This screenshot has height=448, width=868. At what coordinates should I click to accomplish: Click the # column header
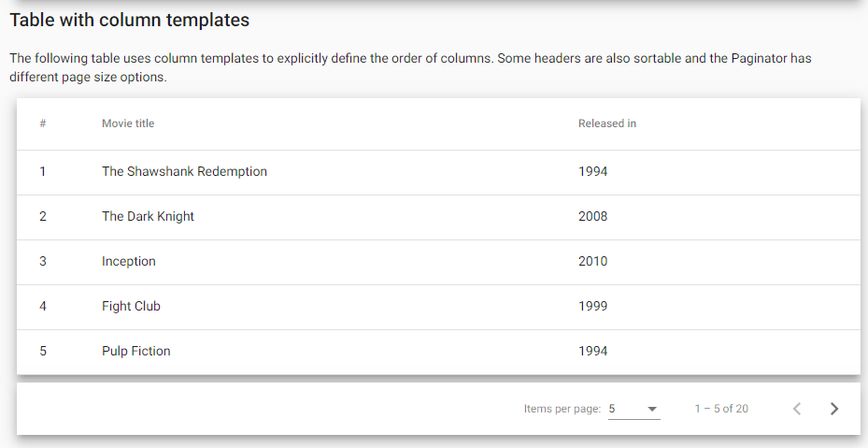[x=43, y=123]
